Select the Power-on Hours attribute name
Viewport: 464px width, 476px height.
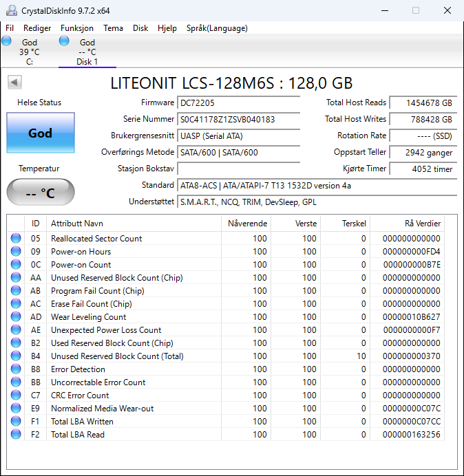(81, 252)
